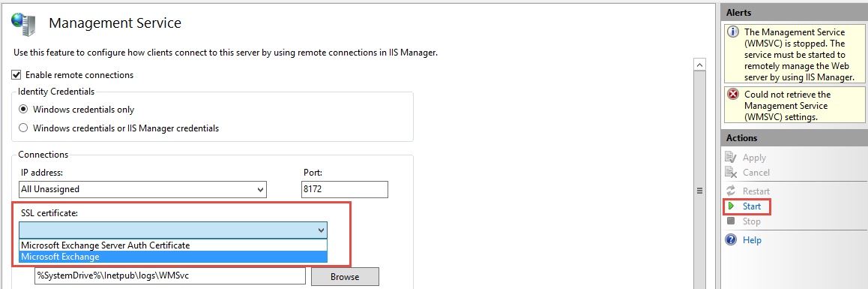Click the Stop square icon
This screenshot has height=289, width=868.
click(732, 221)
